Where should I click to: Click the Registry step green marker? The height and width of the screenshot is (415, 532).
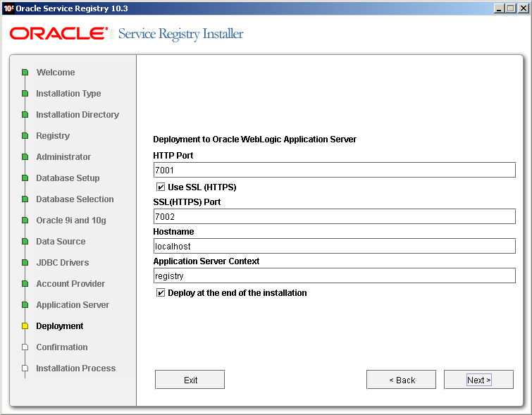tap(25, 136)
